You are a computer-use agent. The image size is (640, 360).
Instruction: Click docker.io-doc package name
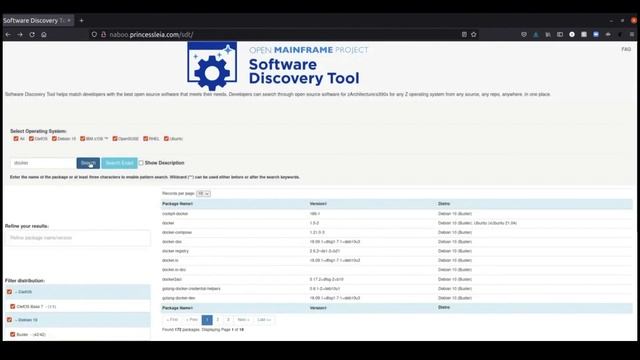click(174, 270)
